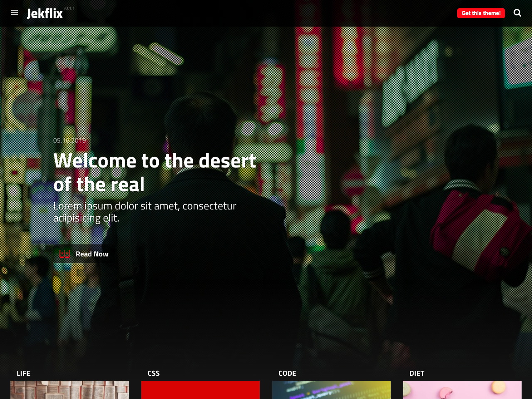Click the Read Now link
This screenshot has width=532, height=399.
tap(92, 254)
